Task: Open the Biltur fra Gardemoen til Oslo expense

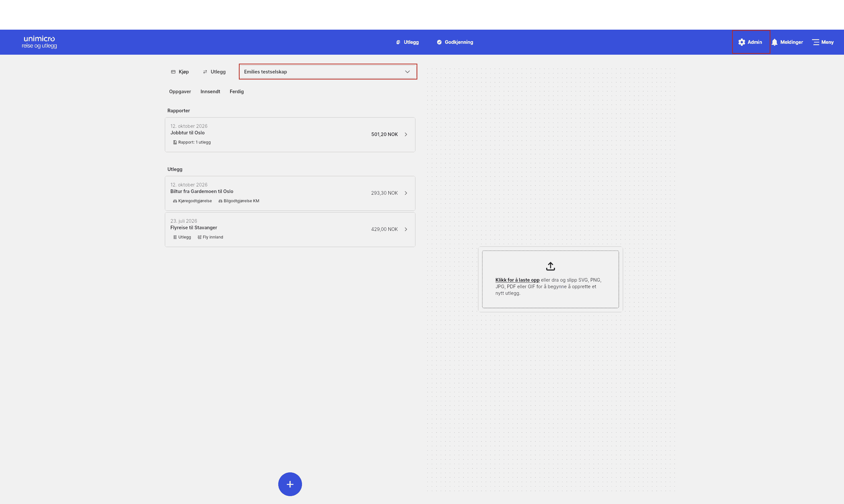Action: pyautogui.click(x=290, y=193)
